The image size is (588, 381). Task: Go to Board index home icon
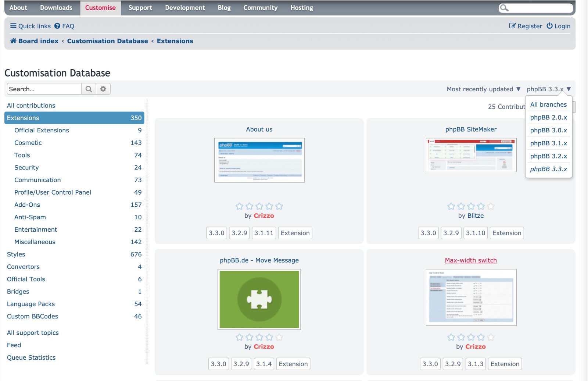(x=13, y=41)
